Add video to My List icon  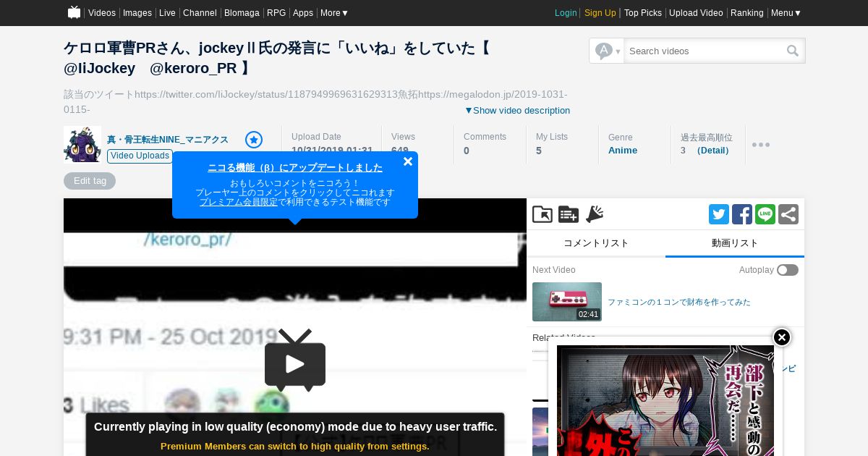click(x=569, y=214)
